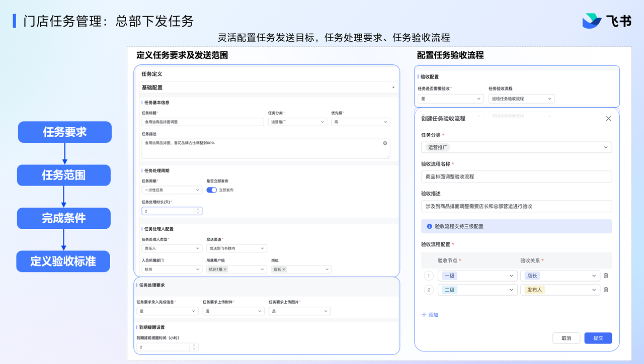Click the 取消 button

pyautogui.click(x=566, y=338)
